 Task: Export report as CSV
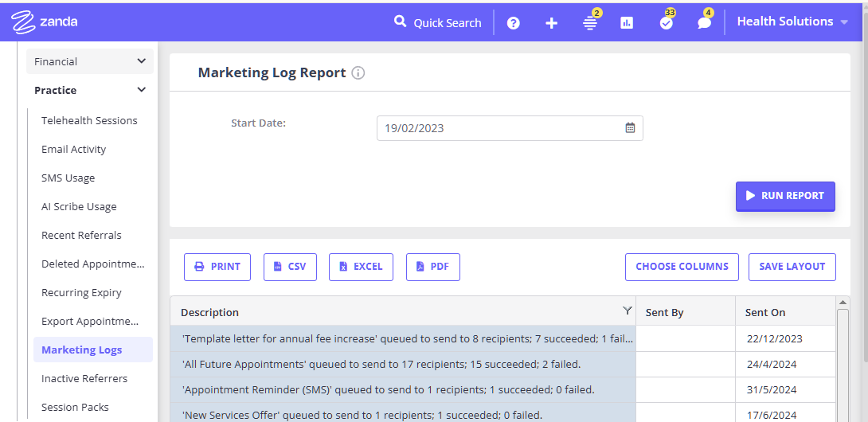pyautogui.click(x=290, y=267)
